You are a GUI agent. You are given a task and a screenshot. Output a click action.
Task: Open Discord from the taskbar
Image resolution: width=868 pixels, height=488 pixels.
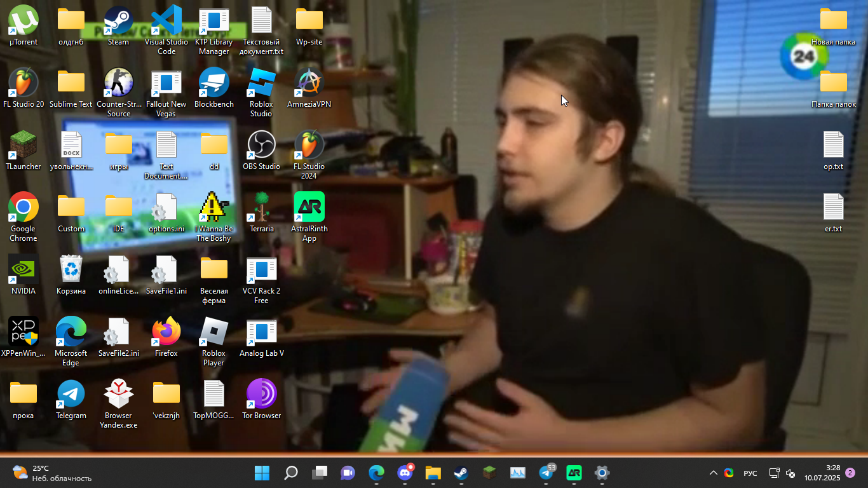click(x=405, y=473)
